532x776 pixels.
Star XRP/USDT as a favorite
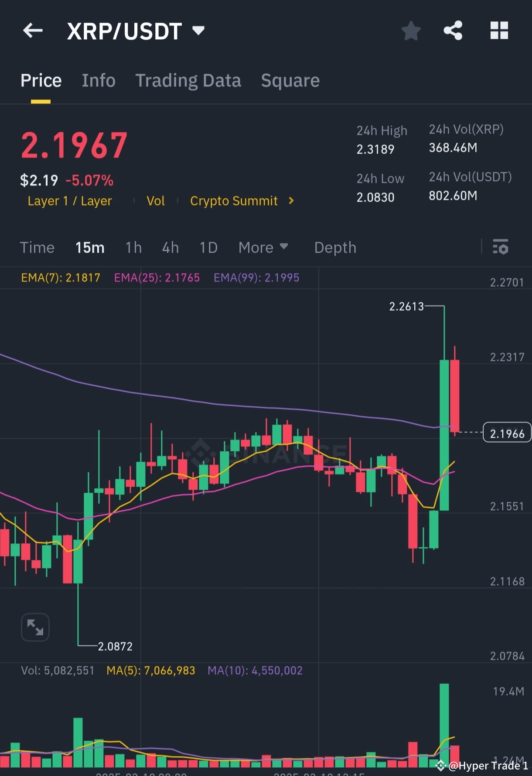410,31
